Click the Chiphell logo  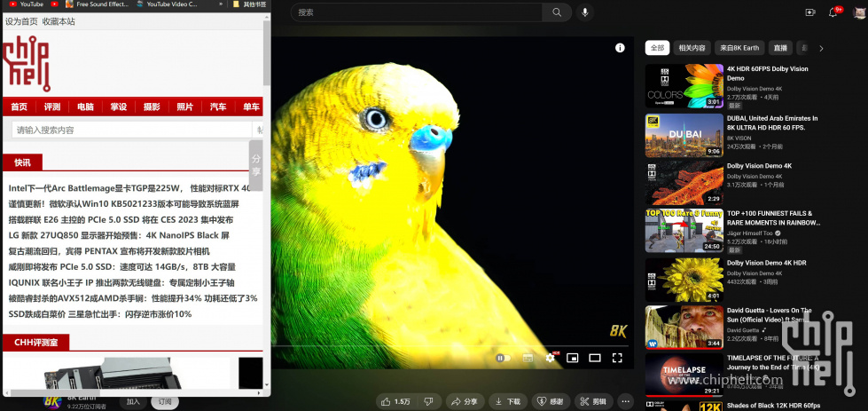tap(27, 63)
